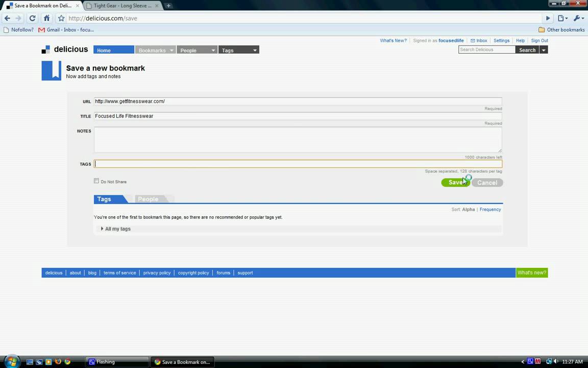588x368 pixels.
Task: Click the Go arrow beside address bar
Action: (x=548, y=18)
